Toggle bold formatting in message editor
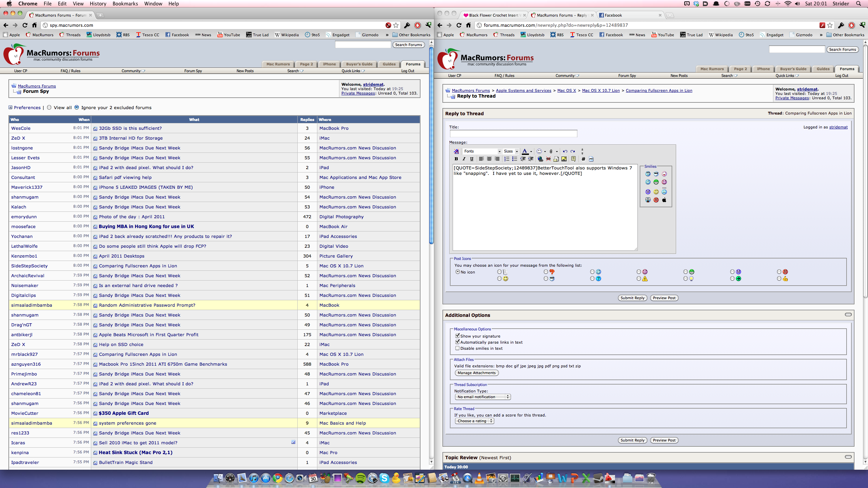The image size is (868, 488). tap(456, 159)
